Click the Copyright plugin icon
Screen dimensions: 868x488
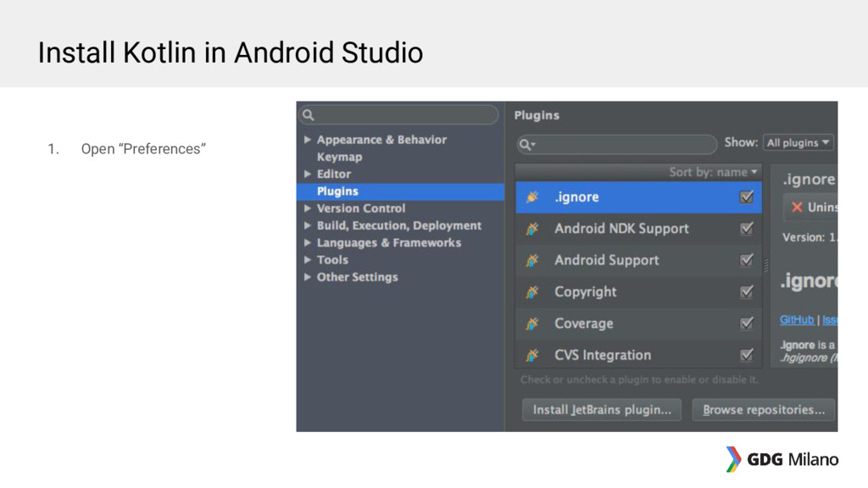pos(532,291)
